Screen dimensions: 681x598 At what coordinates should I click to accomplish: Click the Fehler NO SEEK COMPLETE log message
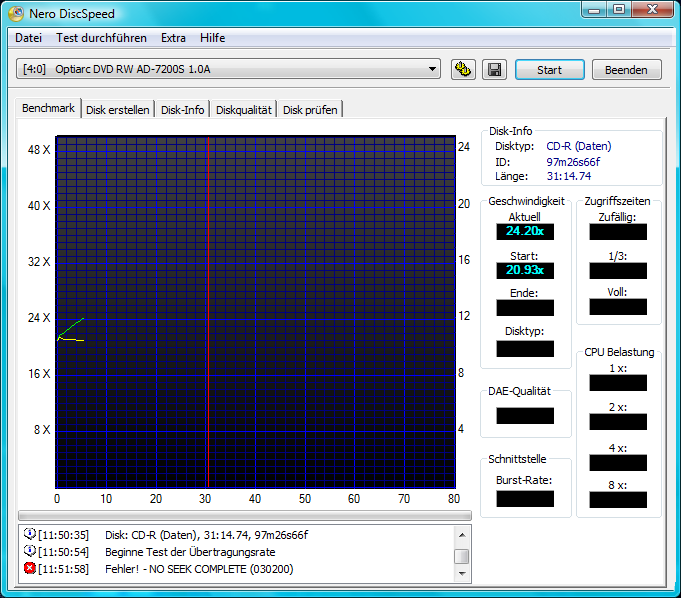(x=199, y=569)
